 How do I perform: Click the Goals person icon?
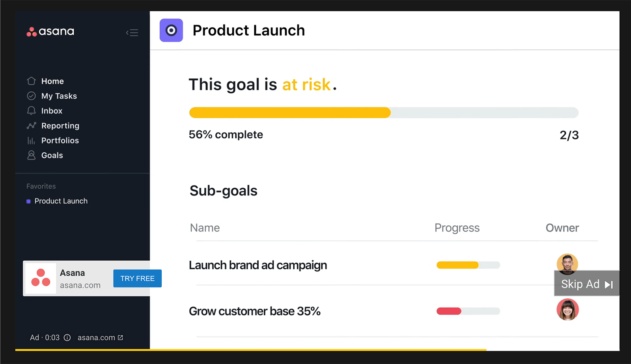click(31, 155)
